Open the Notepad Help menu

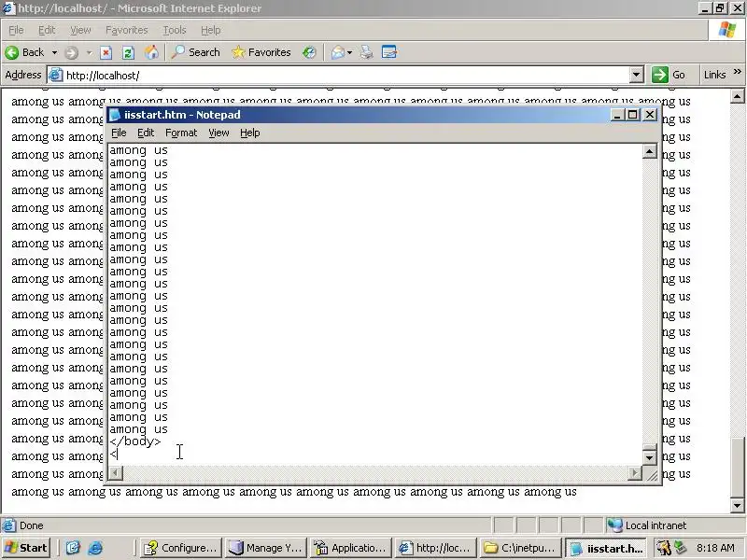click(249, 133)
